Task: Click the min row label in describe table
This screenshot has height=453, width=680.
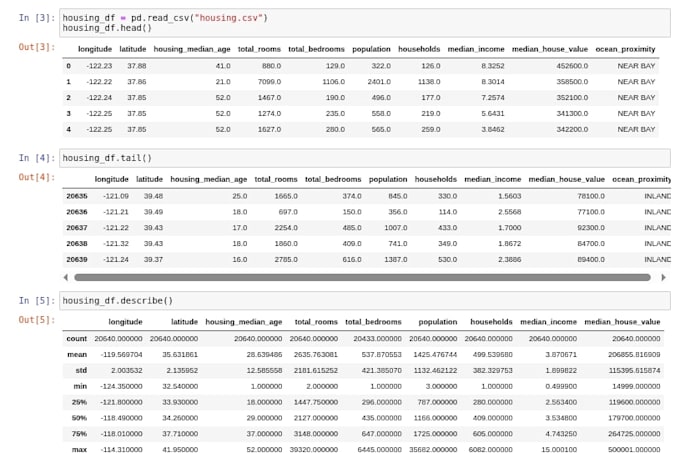Action: point(80,386)
